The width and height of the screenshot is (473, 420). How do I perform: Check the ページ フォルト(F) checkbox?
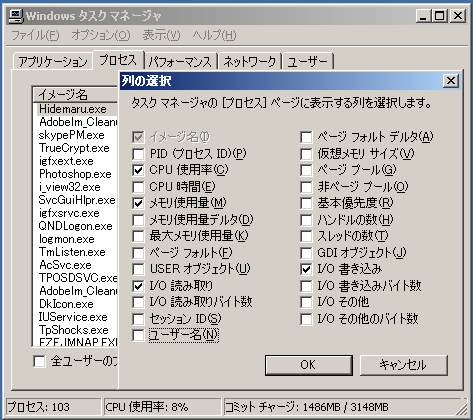pyautogui.click(x=138, y=253)
